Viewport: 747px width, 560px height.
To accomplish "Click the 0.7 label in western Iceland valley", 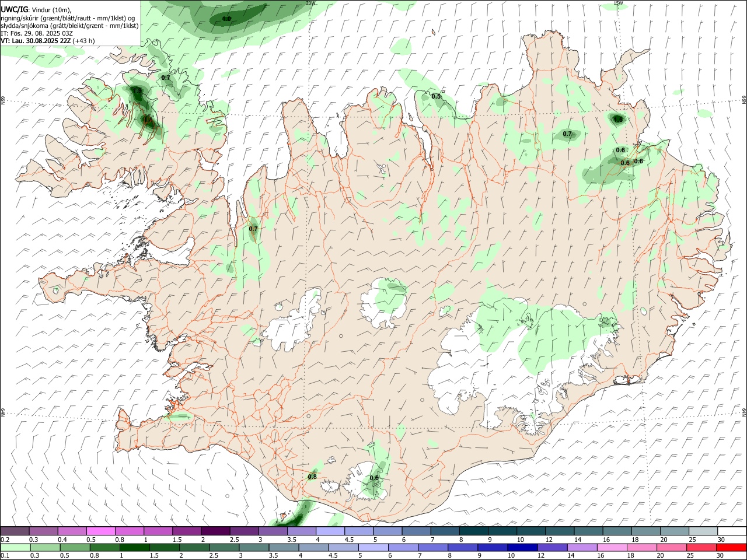I will tap(253, 229).
